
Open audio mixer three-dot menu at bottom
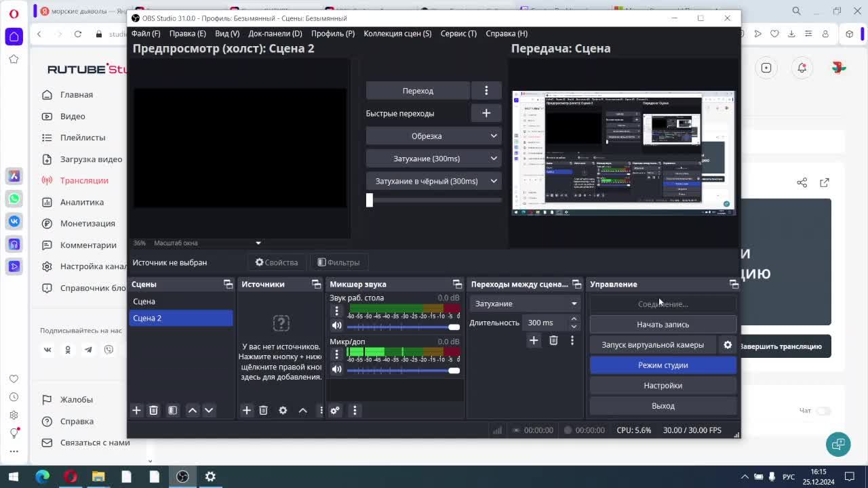coord(354,410)
